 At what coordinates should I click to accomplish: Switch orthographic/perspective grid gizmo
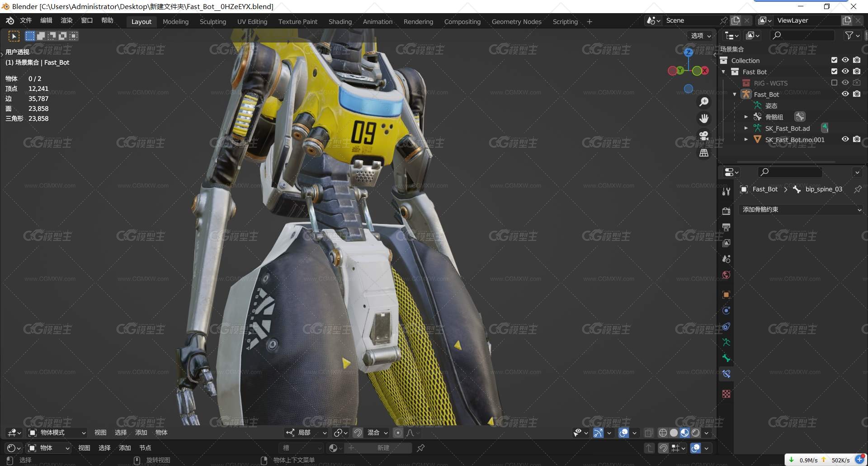pos(704,153)
